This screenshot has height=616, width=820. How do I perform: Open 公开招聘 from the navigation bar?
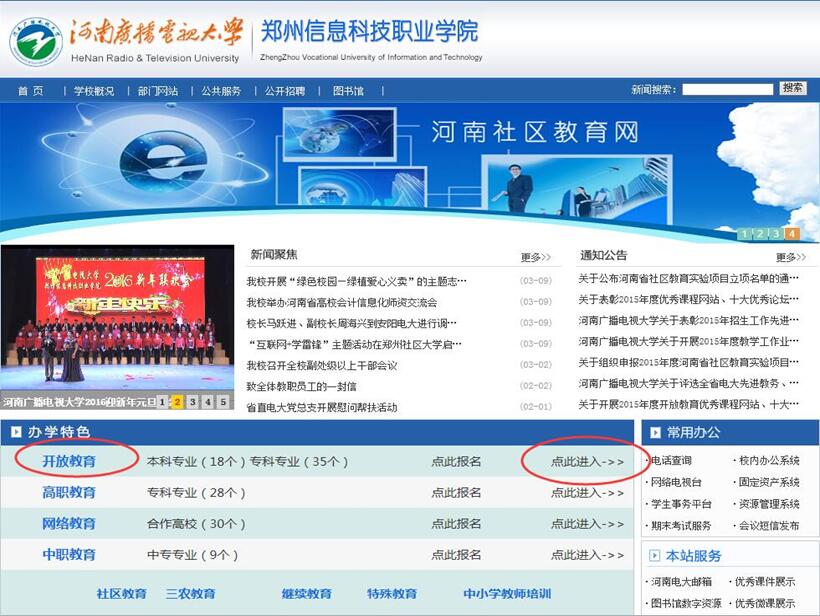pyautogui.click(x=285, y=91)
